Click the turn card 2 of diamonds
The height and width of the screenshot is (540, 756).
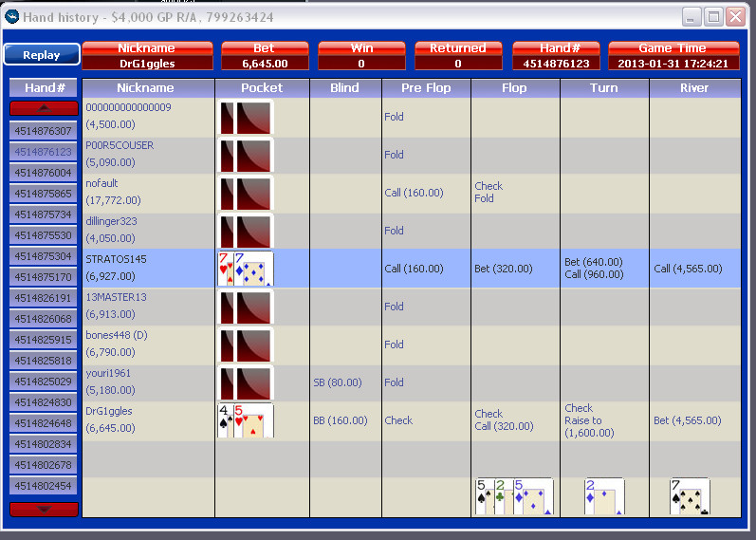point(604,496)
